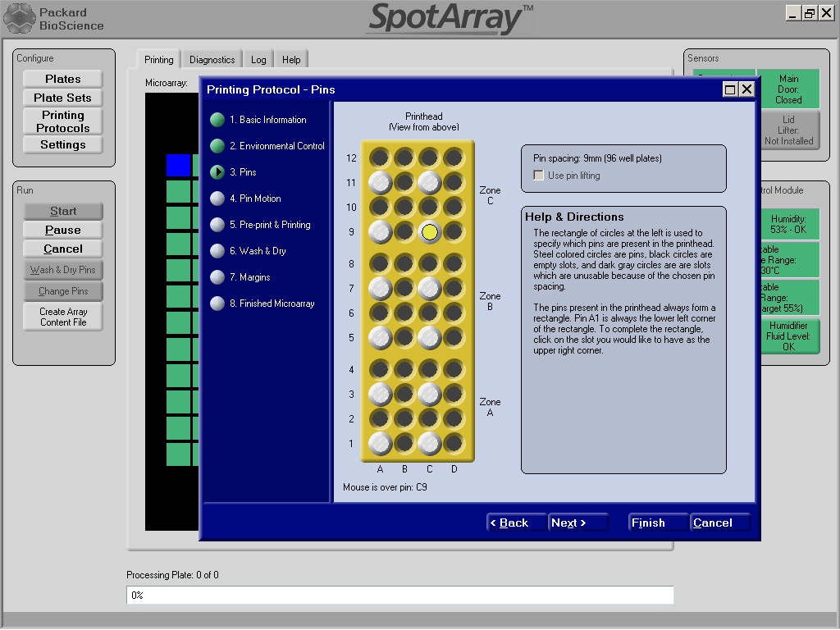Switch to the Printing tab
The height and width of the screenshot is (630, 840).
click(x=158, y=59)
